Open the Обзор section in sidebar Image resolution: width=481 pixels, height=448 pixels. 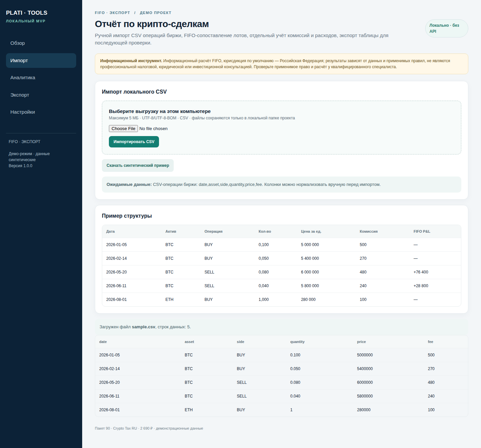[x=41, y=43]
